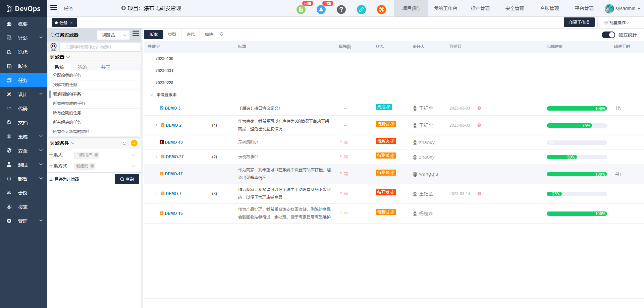
Task: Remove the 创建的 tag in 干系方式
Action: (x=92, y=166)
